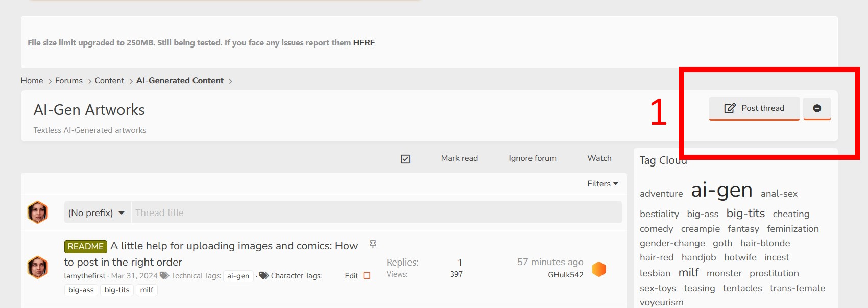Image resolution: width=868 pixels, height=308 pixels.
Task: Navigate to AI-Generated Content breadcrumb
Action: click(x=180, y=81)
